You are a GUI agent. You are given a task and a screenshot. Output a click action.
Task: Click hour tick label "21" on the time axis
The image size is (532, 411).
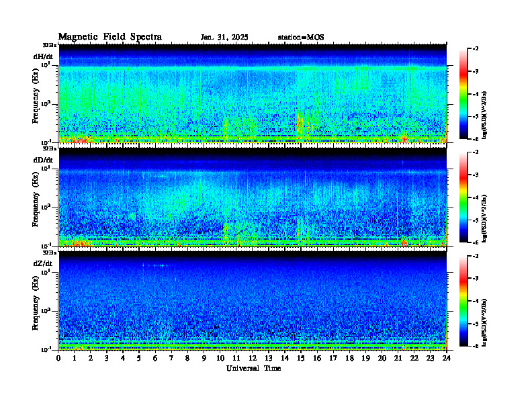coord(398,359)
